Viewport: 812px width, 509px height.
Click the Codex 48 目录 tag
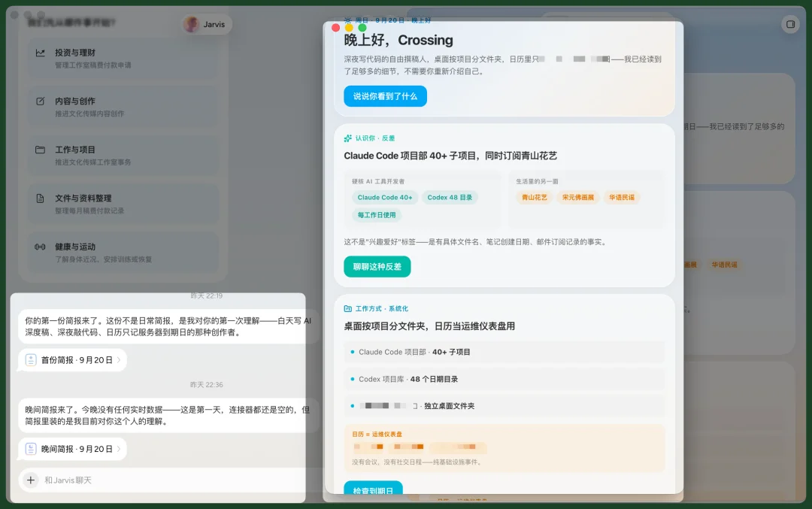click(x=450, y=197)
